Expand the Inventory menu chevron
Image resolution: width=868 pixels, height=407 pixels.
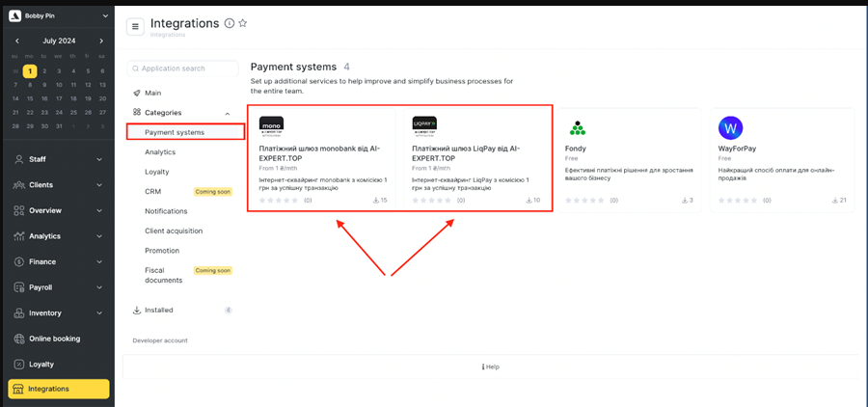pos(99,312)
